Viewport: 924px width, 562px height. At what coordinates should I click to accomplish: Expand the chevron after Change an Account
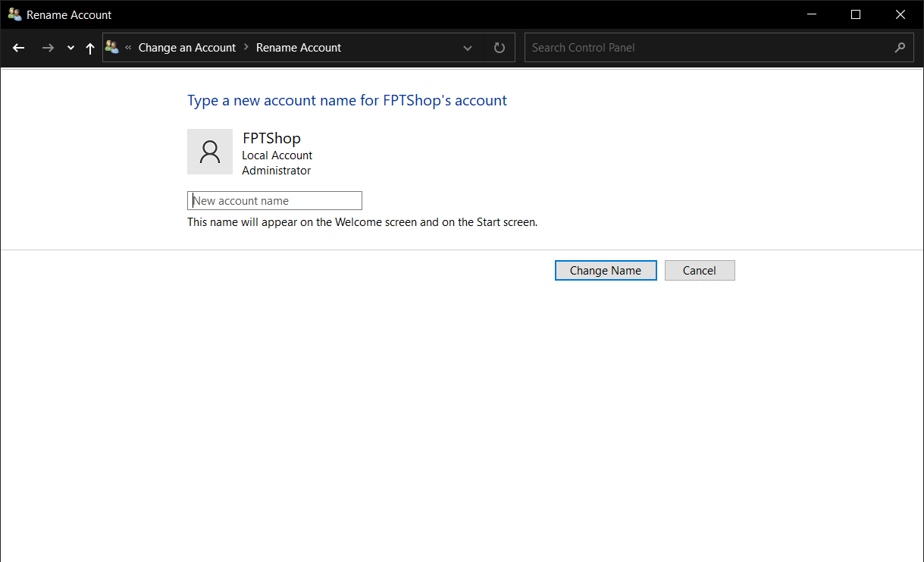pyautogui.click(x=246, y=47)
